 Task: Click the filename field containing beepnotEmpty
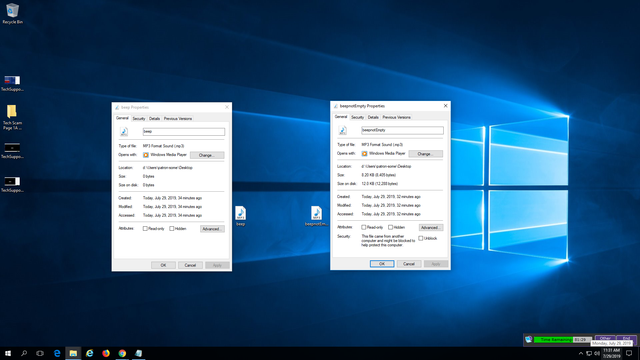402,130
